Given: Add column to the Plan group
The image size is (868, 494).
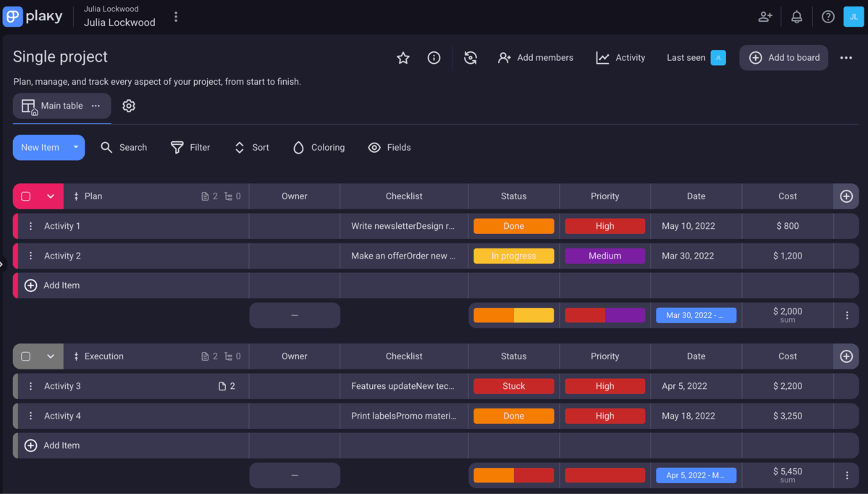Looking at the screenshot, I should click(846, 196).
